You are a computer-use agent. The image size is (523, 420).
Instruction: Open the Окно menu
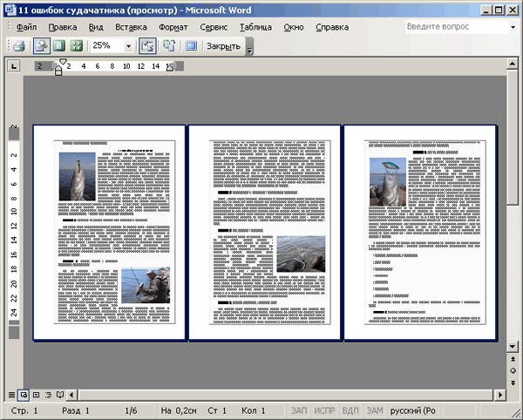pos(294,27)
